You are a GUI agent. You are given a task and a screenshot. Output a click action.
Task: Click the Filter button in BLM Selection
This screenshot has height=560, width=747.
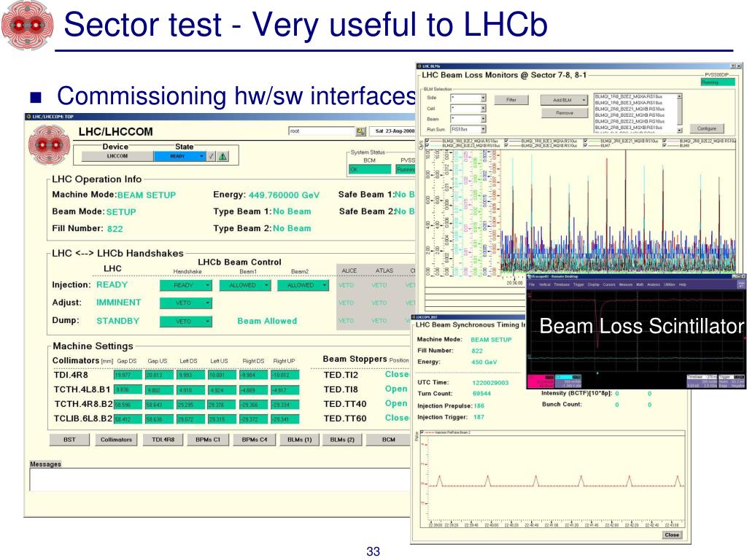point(511,100)
